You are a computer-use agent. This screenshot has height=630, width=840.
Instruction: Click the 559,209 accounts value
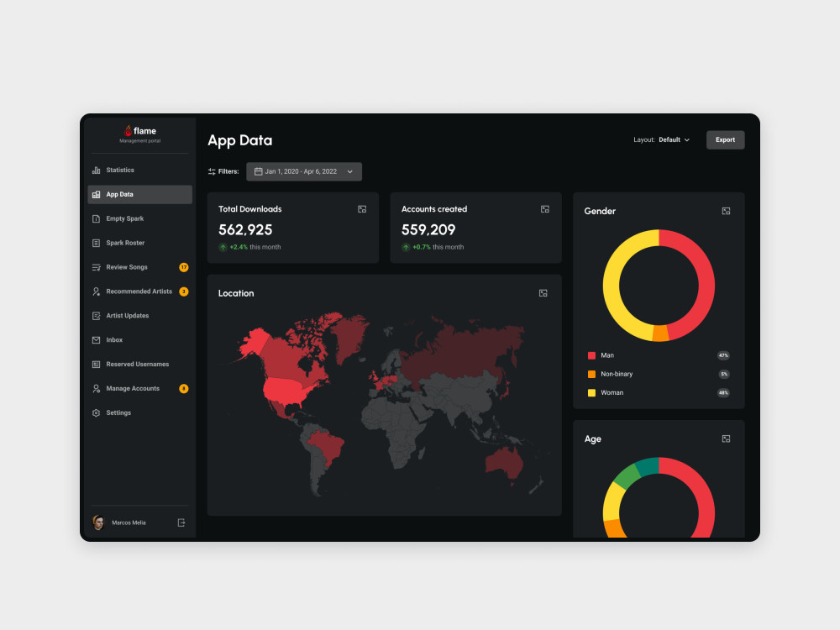428,230
